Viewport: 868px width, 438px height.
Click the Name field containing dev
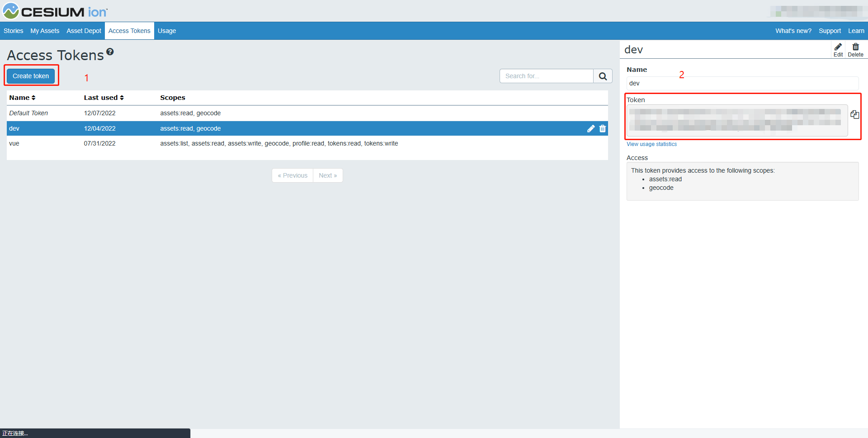(742, 83)
